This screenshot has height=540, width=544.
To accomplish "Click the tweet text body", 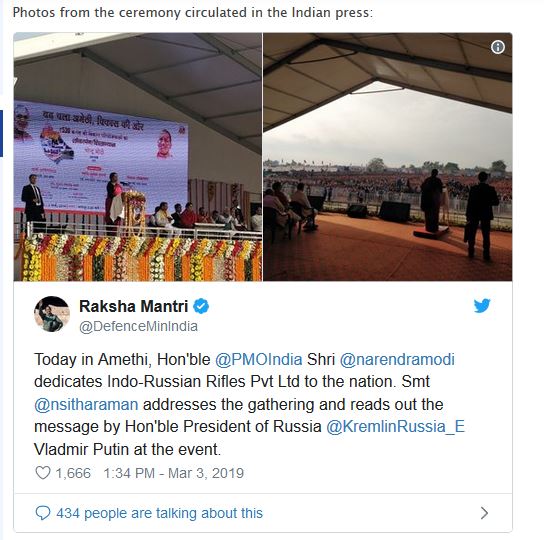I will tap(249, 404).
